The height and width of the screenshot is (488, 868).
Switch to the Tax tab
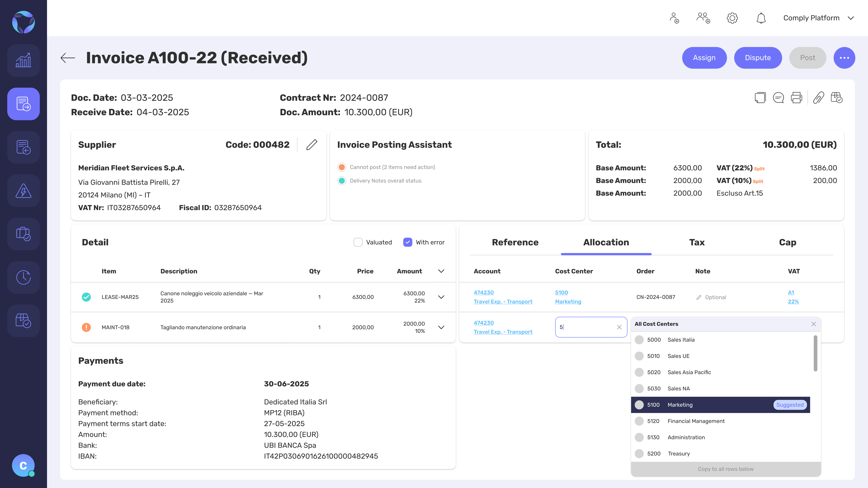coord(697,243)
